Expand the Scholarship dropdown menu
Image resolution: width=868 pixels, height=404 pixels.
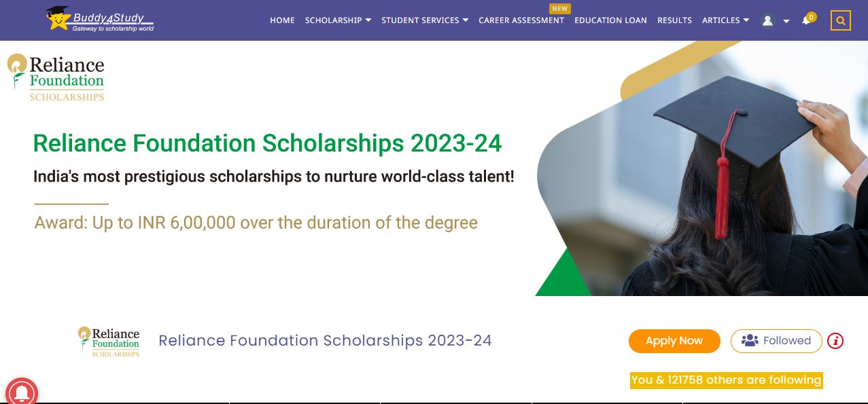pyautogui.click(x=338, y=20)
